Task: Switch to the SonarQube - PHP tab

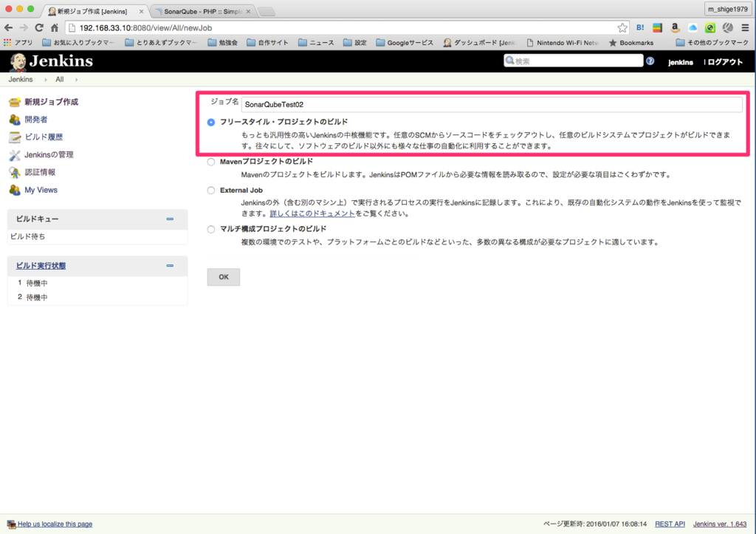Action: [x=203, y=11]
